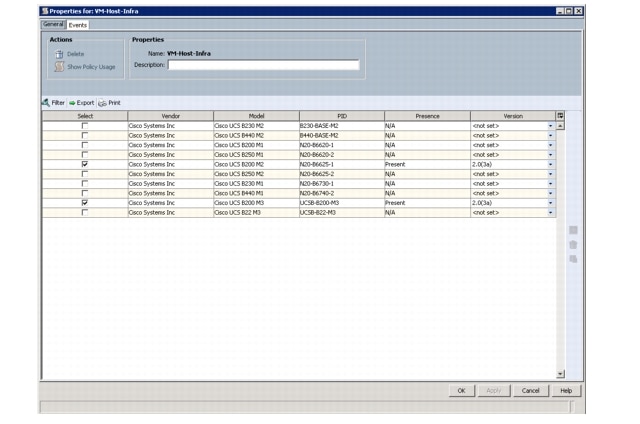Click the copy icon right of table
Viewport: 640px width, 424px height.
(573, 259)
